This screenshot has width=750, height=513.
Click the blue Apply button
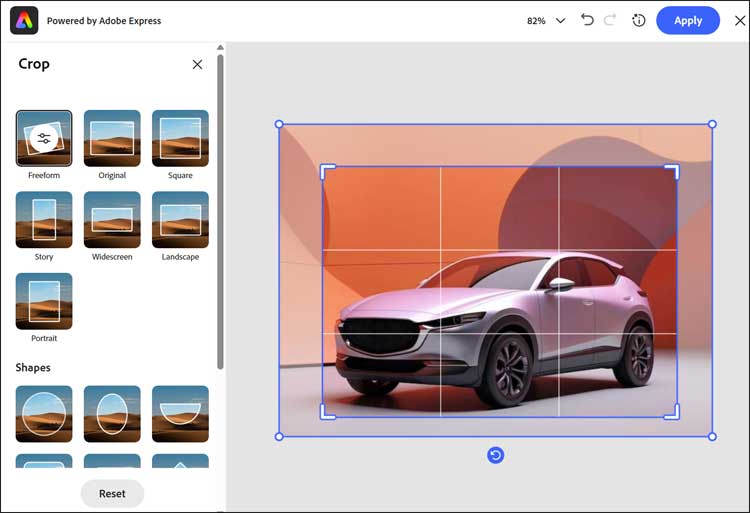[688, 21]
